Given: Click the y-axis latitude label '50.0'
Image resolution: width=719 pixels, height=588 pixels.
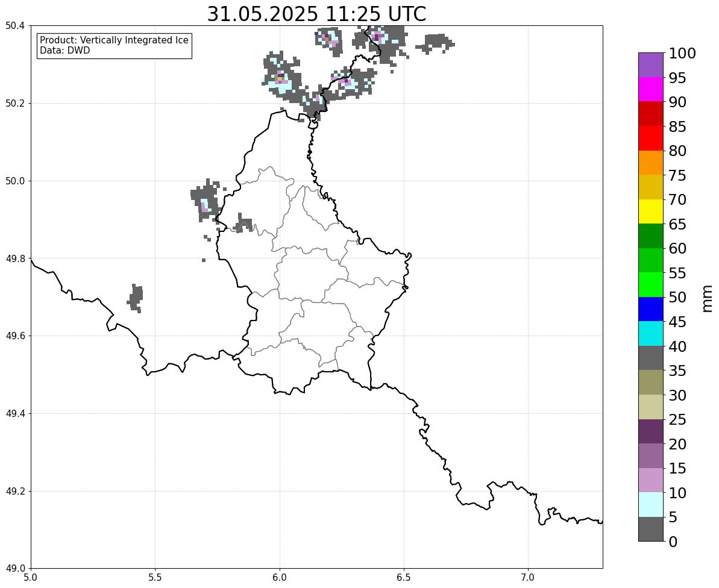Looking at the screenshot, I should 14,181.
